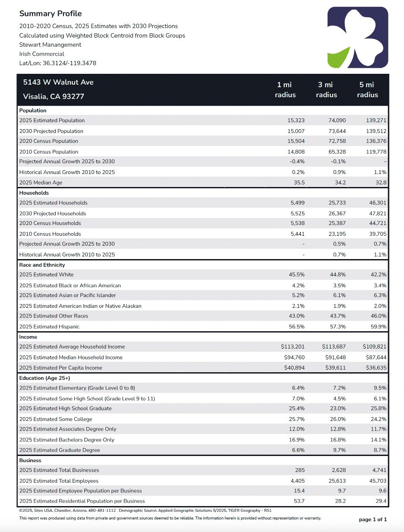Click 2025 Estimated Total Employees row

(x=203, y=481)
